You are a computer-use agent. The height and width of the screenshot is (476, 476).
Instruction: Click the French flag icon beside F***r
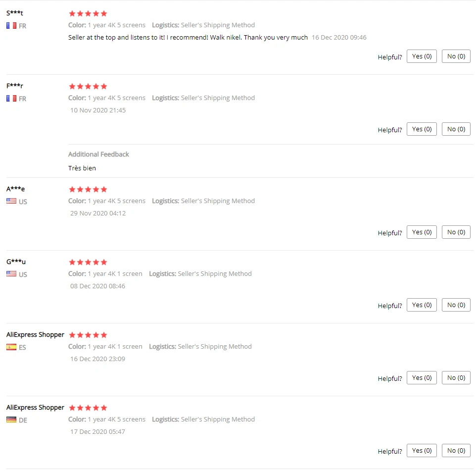[x=11, y=98]
